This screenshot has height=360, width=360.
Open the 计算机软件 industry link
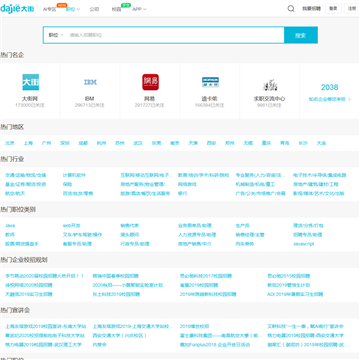74,175
